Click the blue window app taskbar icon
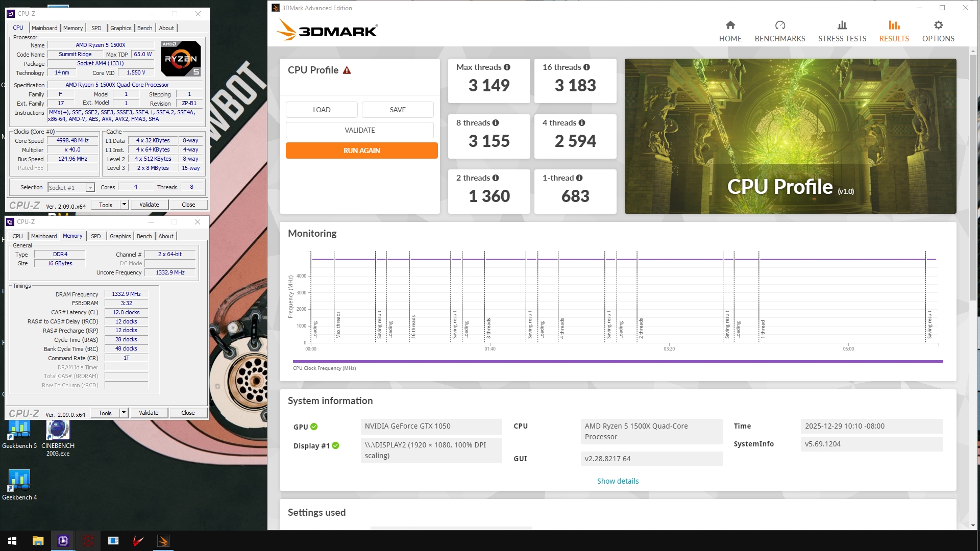 click(x=113, y=541)
